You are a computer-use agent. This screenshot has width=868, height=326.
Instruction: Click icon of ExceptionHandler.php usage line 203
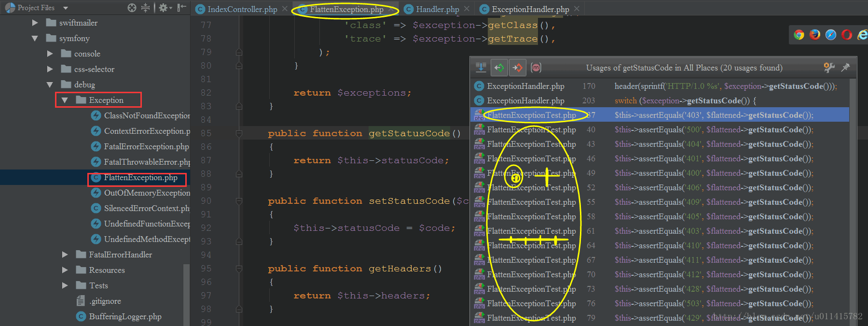[479, 100]
